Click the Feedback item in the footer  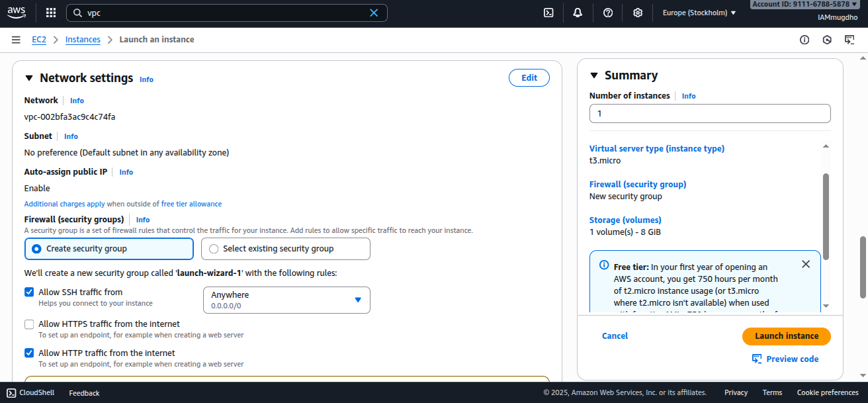coord(83,392)
